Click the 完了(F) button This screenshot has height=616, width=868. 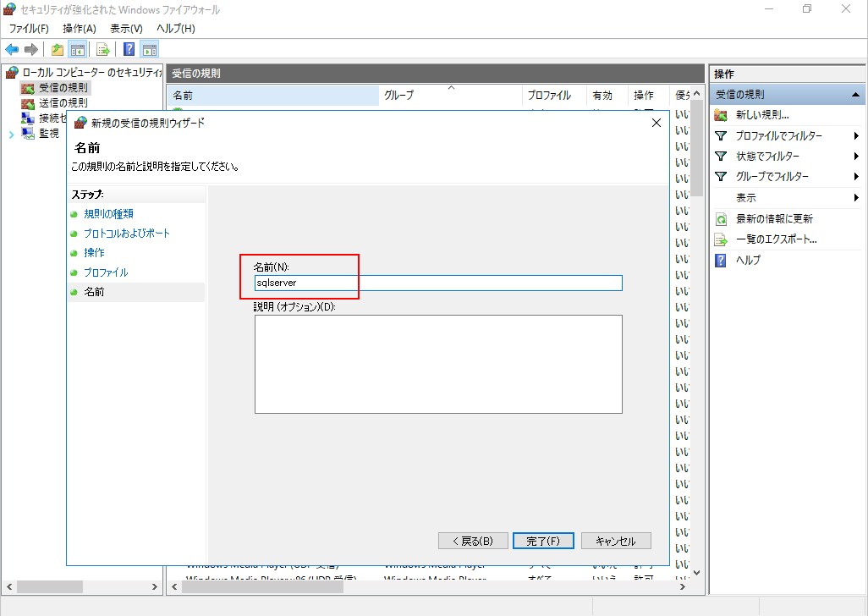(543, 541)
